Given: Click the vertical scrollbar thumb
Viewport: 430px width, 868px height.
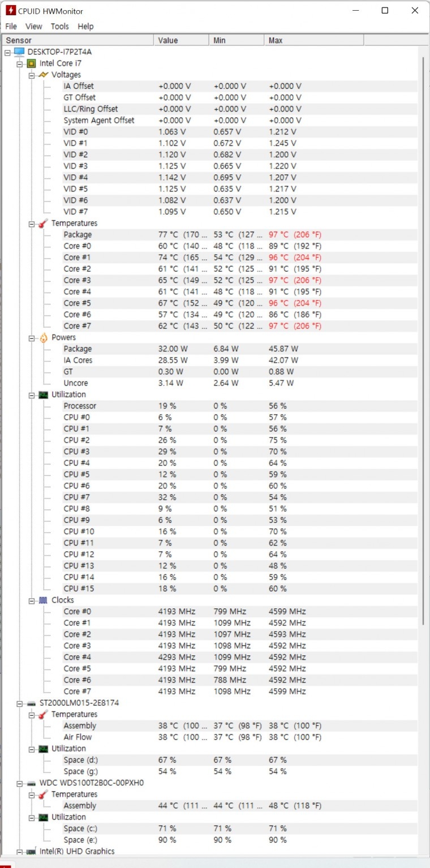Looking at the screenshot, I should coord(424,340).
